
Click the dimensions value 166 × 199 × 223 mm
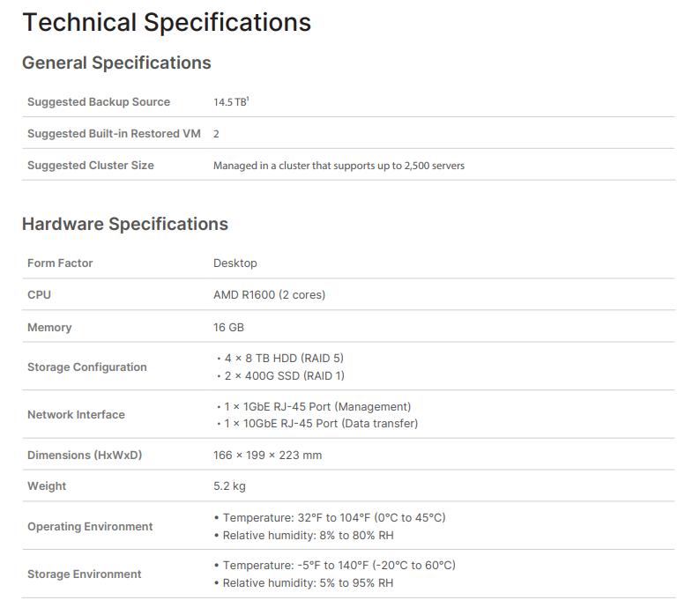point(267,456)
